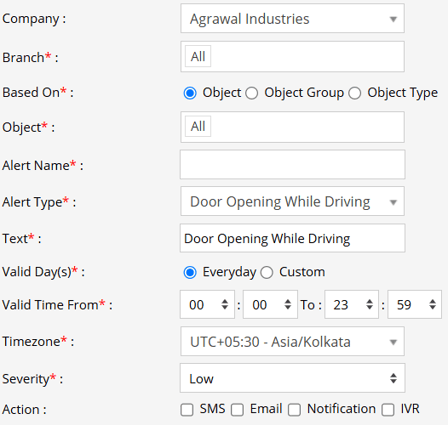This screenshot has height=425, width=448.
Task: Click the All tag in Object field
Action: (x=198, y=126)
